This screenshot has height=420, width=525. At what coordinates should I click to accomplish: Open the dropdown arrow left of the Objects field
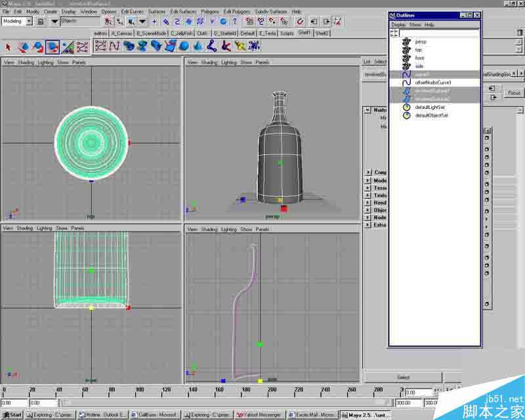(x=54, y=22)
